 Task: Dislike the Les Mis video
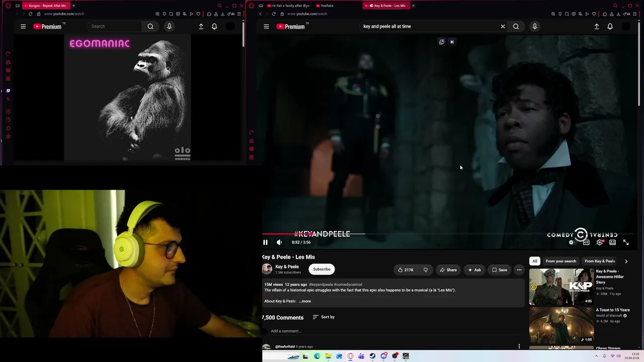pyautogui.click(x=426, y=270)
